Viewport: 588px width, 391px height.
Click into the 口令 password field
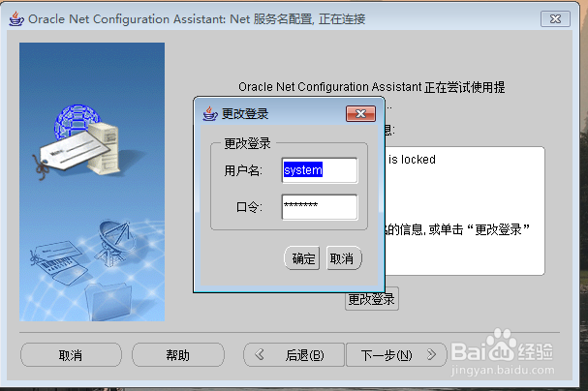pyautogui.click(x=320, y=207)
